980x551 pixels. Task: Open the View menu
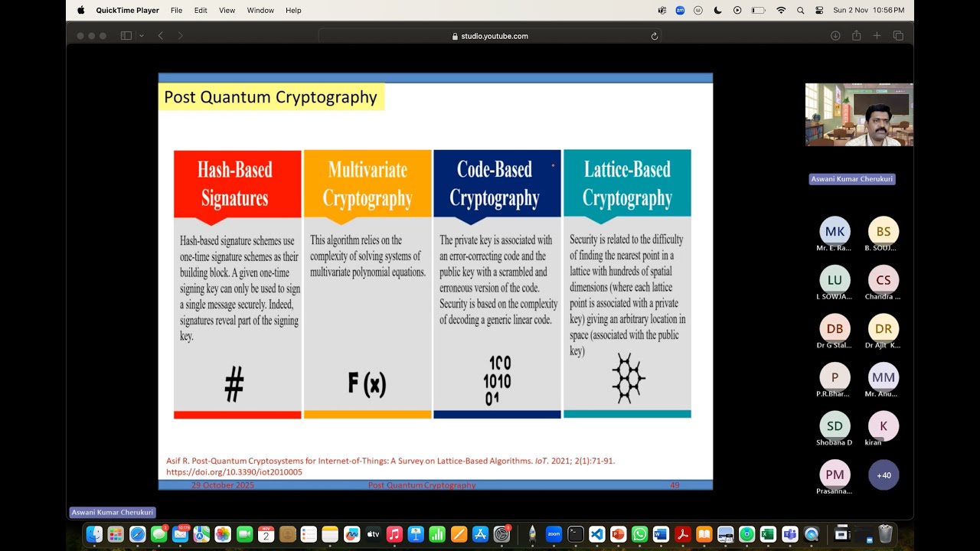227,10
